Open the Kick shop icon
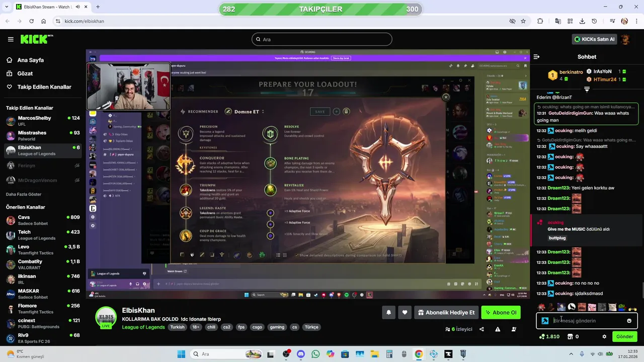Image resolution: width=644 pixels, height=362 pixels. (x=570, y=336)
